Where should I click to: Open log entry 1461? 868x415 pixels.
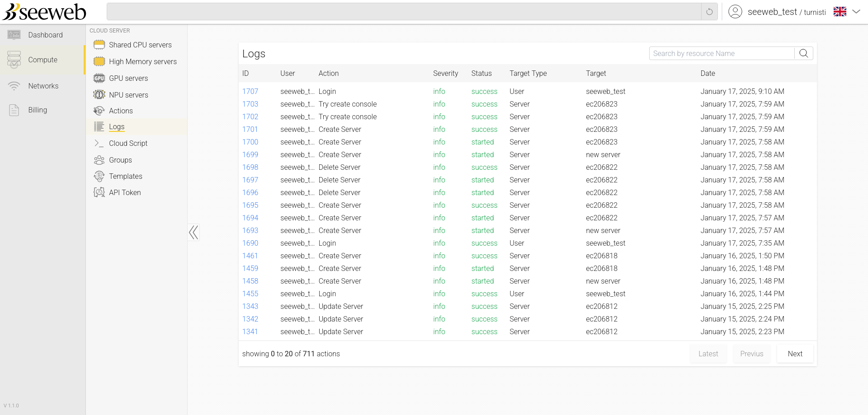click(250, 256)
